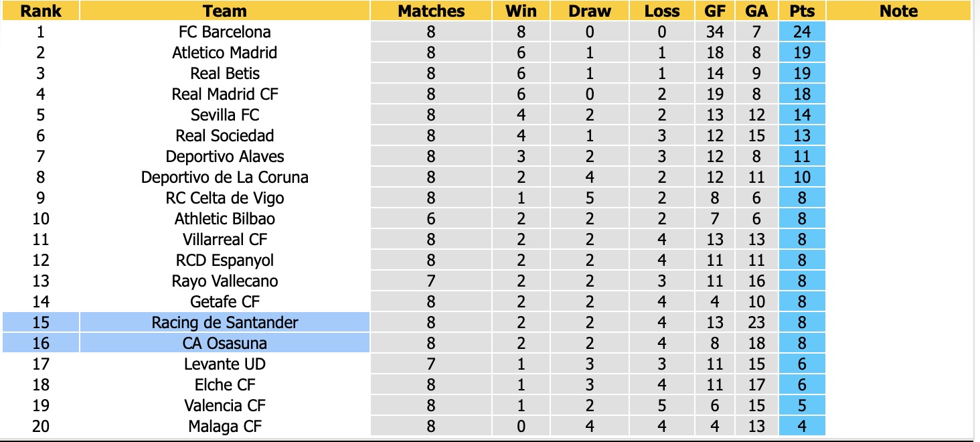Select the Athletic Bilbao team name

225,218
